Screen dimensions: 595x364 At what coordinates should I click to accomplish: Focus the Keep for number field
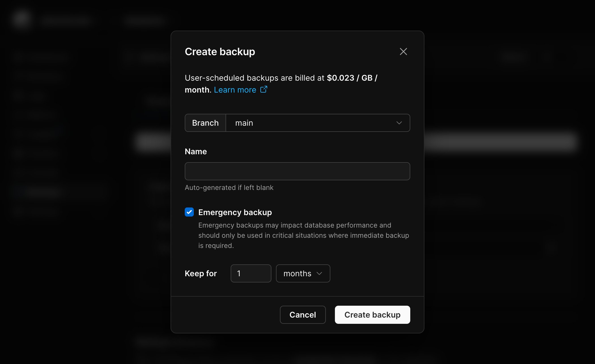[x=251, y=273]
